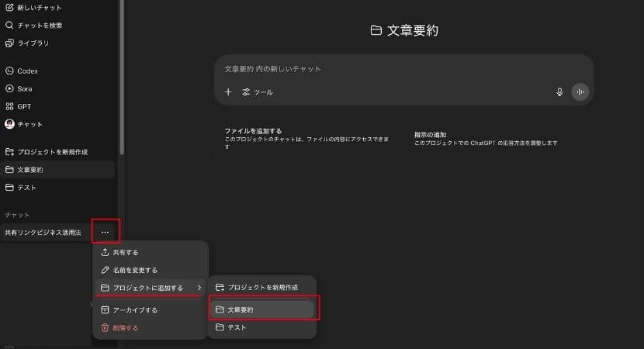Open Codex from the sidebar

[22, 71]
